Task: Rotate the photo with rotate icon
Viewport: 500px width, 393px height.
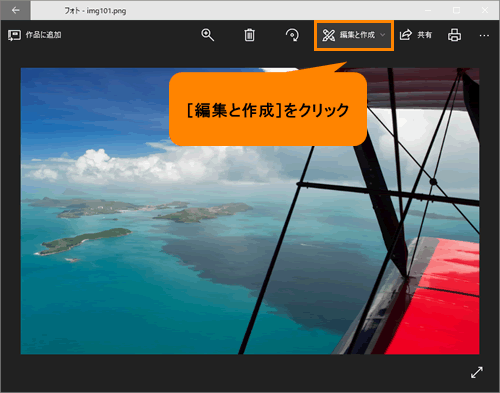Action: (x=292, y=35)
